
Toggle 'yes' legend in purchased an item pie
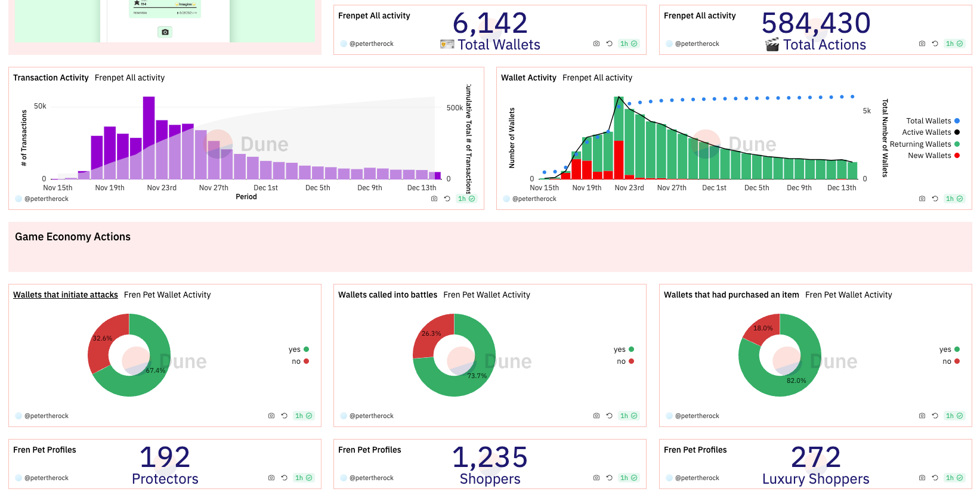(950, 349)
